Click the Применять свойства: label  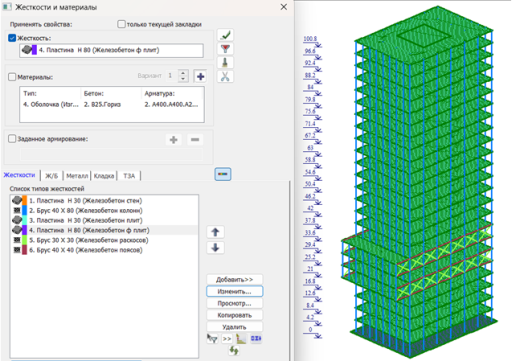coord(41,24)
